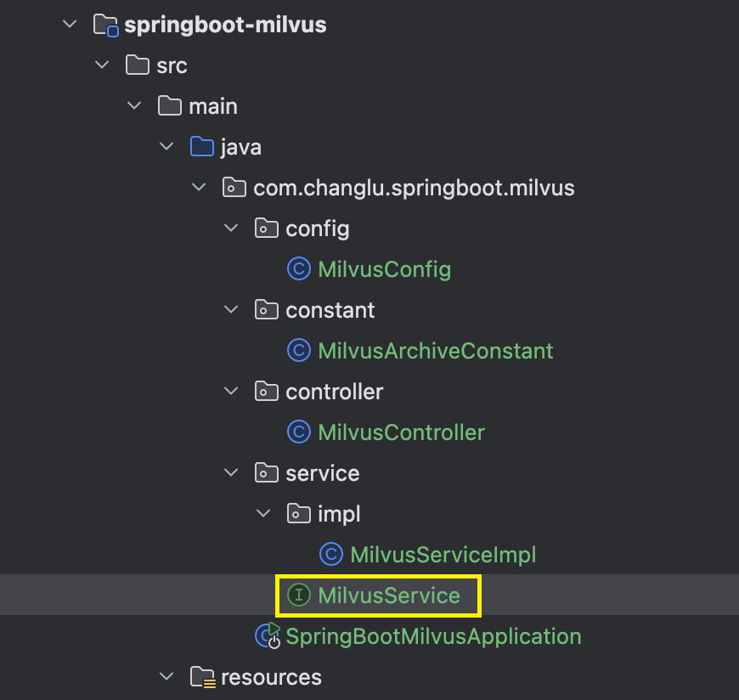739x700 pixels.
Task: Click the MilvusService interface icon
Action: (299, 595)
